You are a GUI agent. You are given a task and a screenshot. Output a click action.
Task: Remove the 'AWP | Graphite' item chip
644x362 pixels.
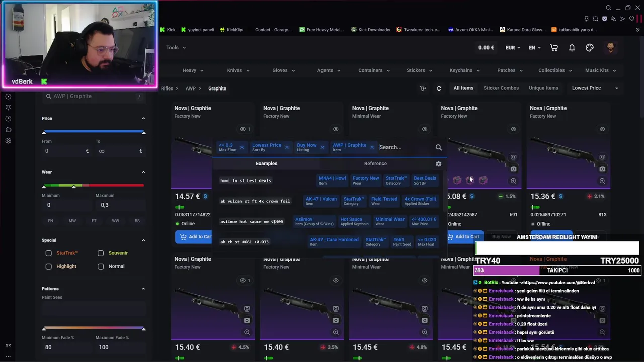(372, 147)
